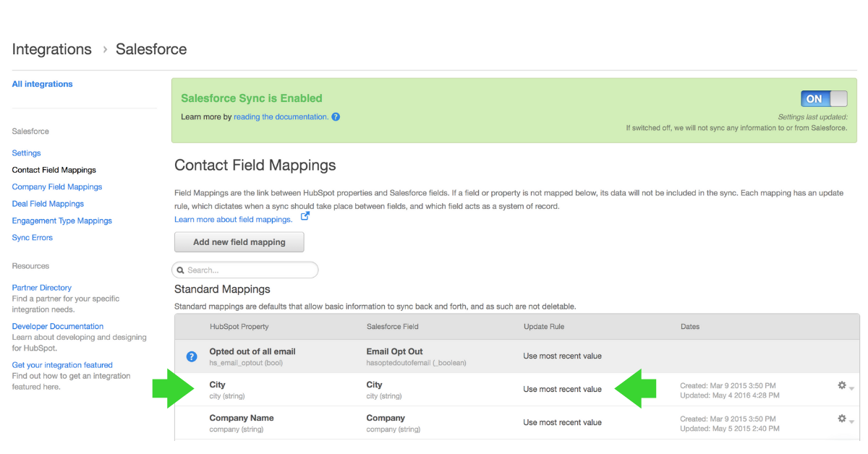Click Get your integration featured link
The width and height of the screenshot is (868, 454).
(62, 365)
